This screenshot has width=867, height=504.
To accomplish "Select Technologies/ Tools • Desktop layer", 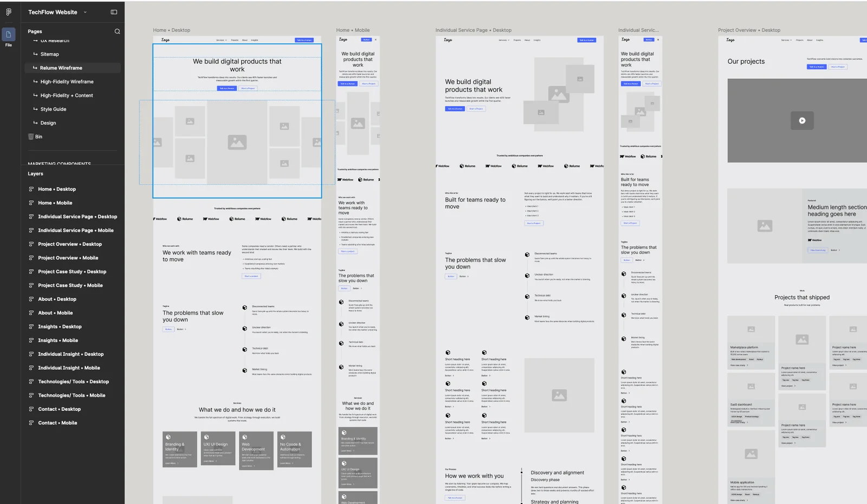I will (73, 382).
